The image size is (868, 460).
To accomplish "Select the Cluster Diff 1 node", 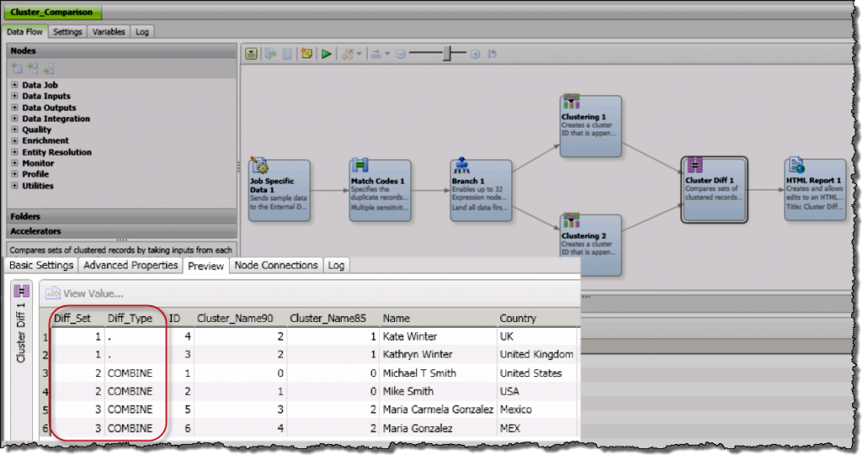I will pyautogui.click(x=714, y=189).
